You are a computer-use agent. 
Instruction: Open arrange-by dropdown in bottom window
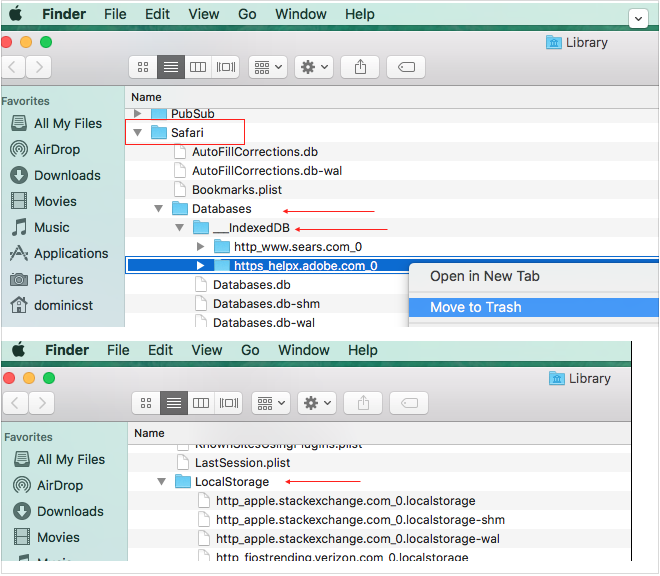click(x=271, y=403)
